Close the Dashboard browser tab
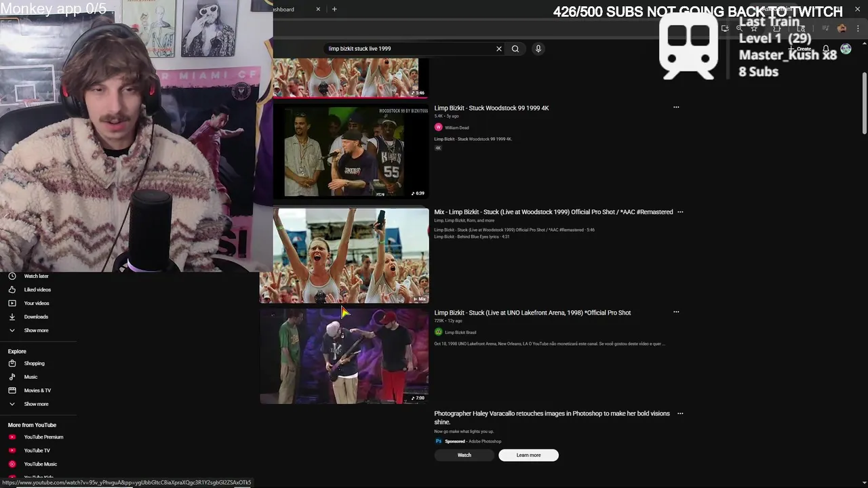Viewport: 868px width, 488px height. click(x=318, y=9)
